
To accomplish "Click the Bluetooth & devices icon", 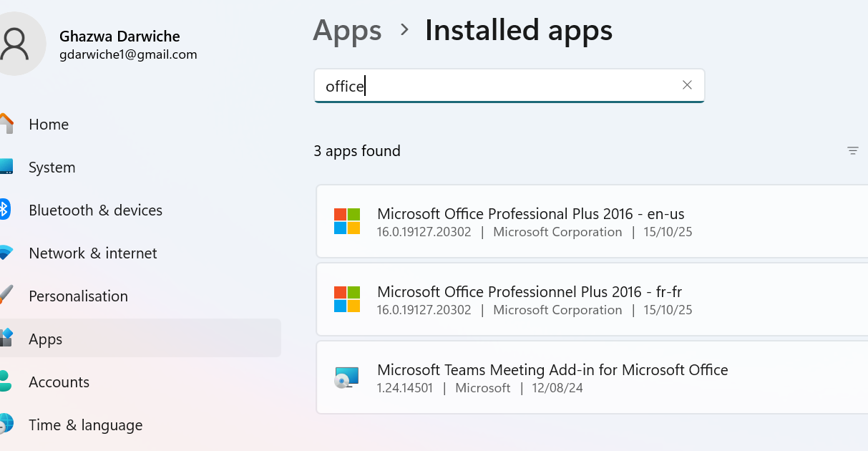I will 4,210.
